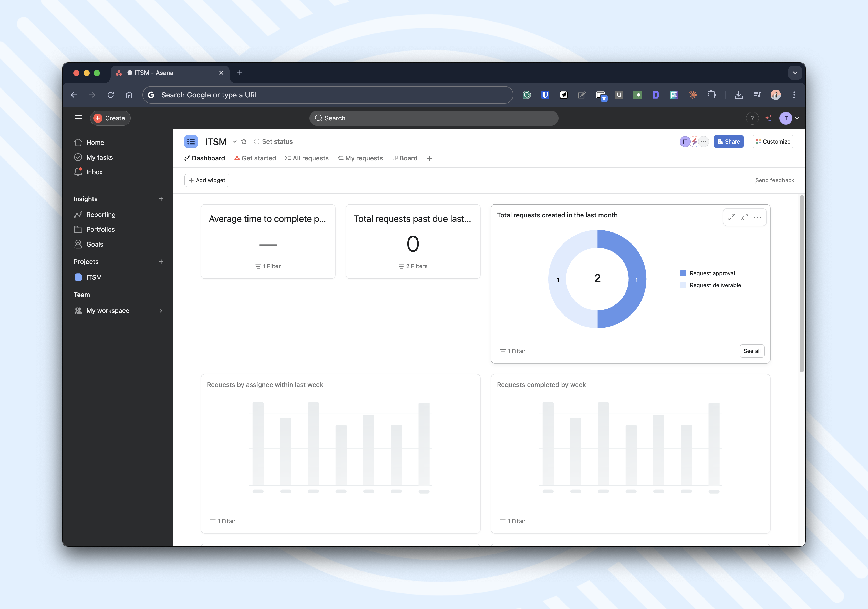Click the Send feedback link

[x=775, y=180]
